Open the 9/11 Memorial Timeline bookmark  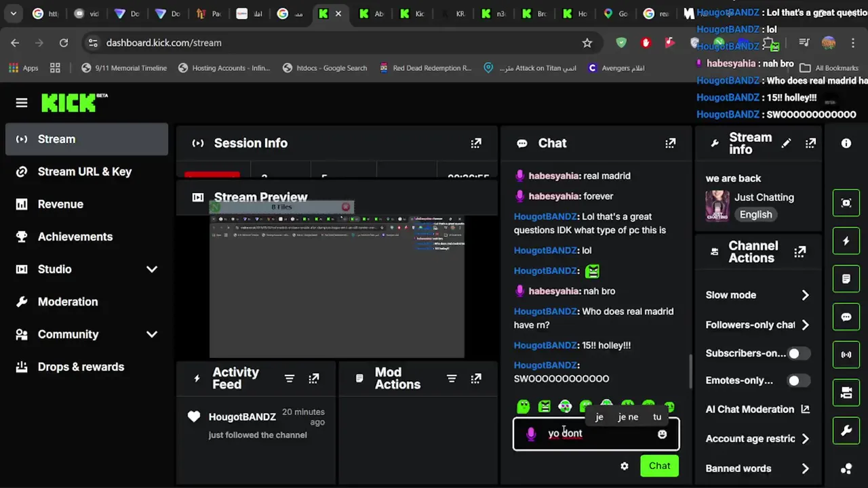124,68
